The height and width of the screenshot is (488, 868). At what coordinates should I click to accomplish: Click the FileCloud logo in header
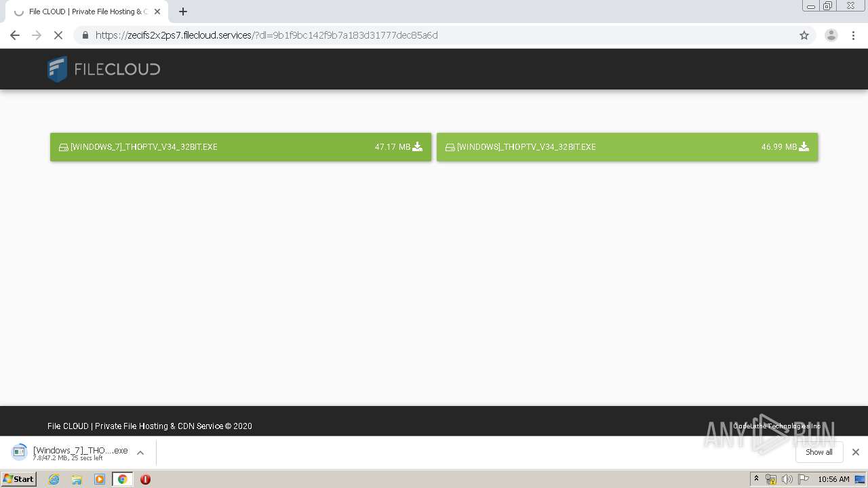coord(104,69)
